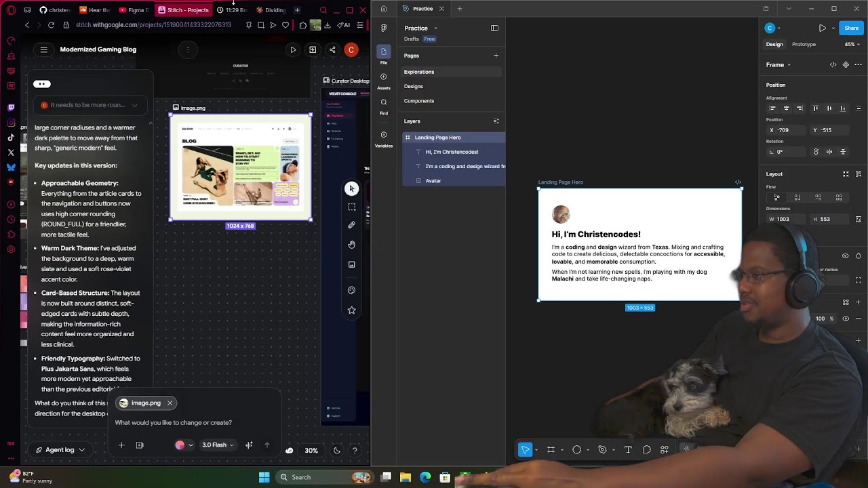Expand the Practice file name dropdown
Screen dimensions: 868x488
click(x=435, y=28)
